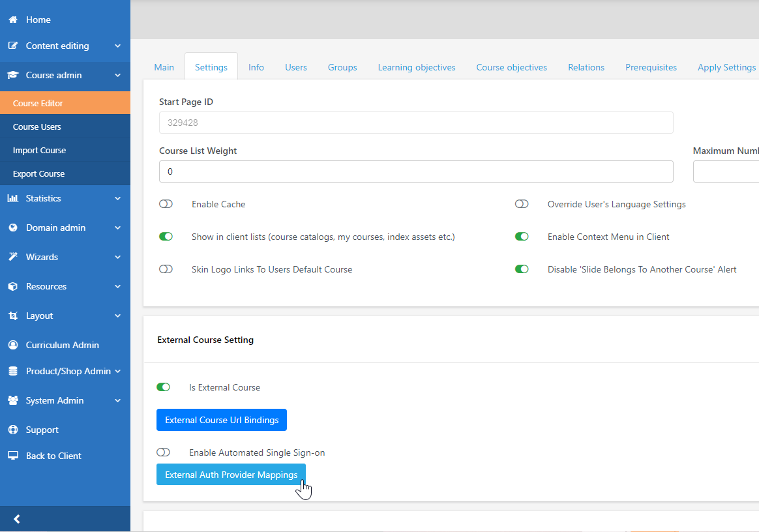Expand the Content editing chevron
The height and width of the screenshot is (532, 759).
[x=117, y=46]
